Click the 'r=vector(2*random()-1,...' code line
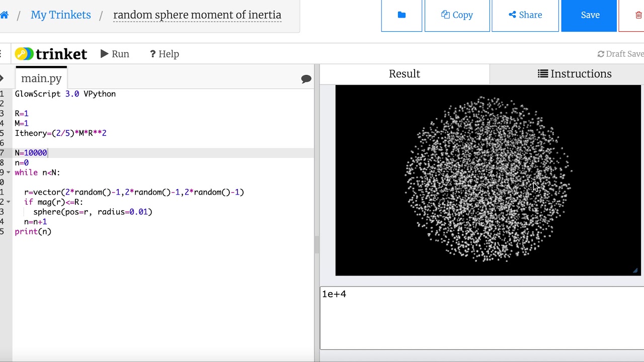This screenshot has width=644, height=362. point(134,192)
